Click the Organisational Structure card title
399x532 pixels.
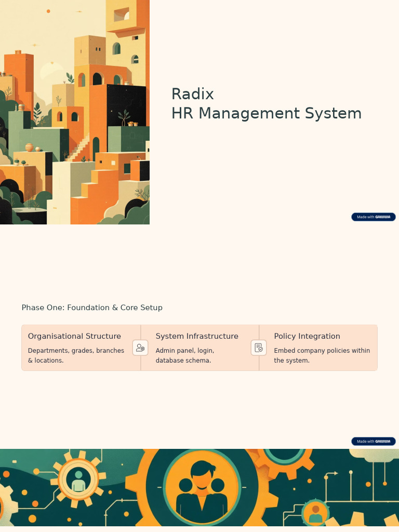[74, 336]
